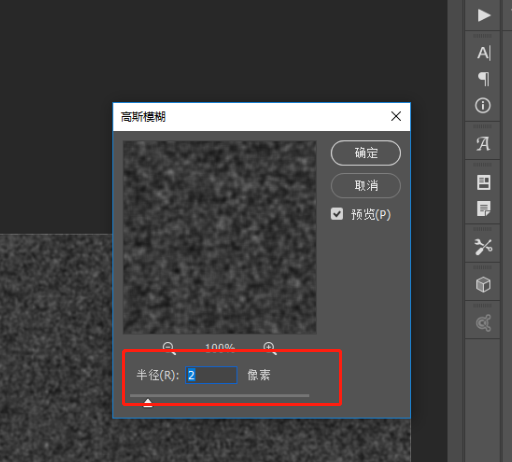This screenshot has height=462, width=512.
Task: Click the 像素 unit label
Action: coord(259,375)
